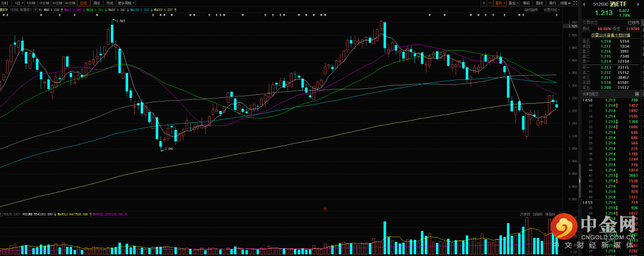Click the 改参数 change parameters link
Screen dimensions: 644x256
click(x=525, y=214)
